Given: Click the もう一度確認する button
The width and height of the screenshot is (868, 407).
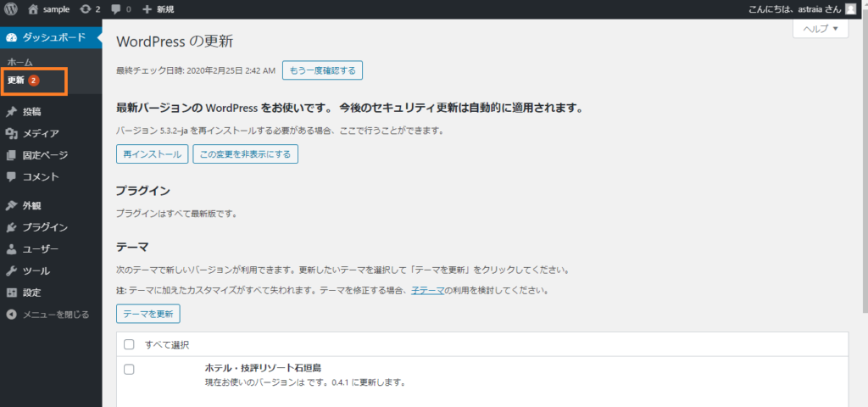Looking at the screenshot, I should coord(322,70).
